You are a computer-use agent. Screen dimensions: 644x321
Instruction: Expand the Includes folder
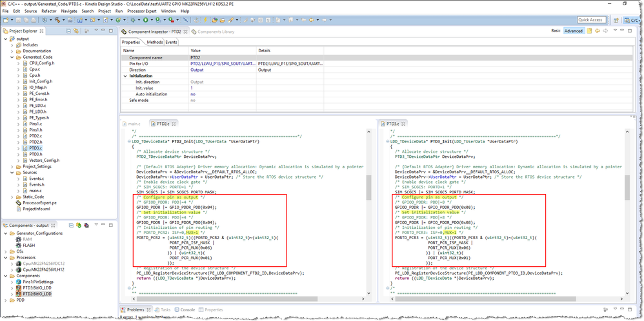point(10,44)
